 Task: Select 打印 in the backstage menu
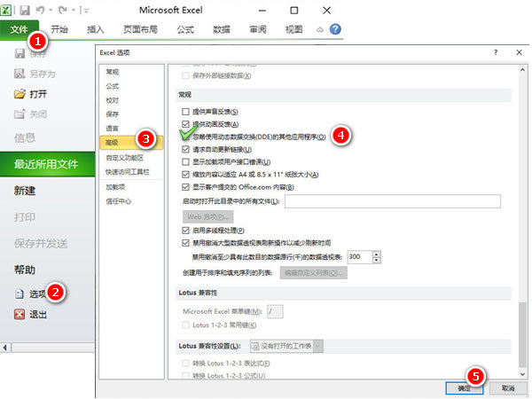tap(25, 217)
